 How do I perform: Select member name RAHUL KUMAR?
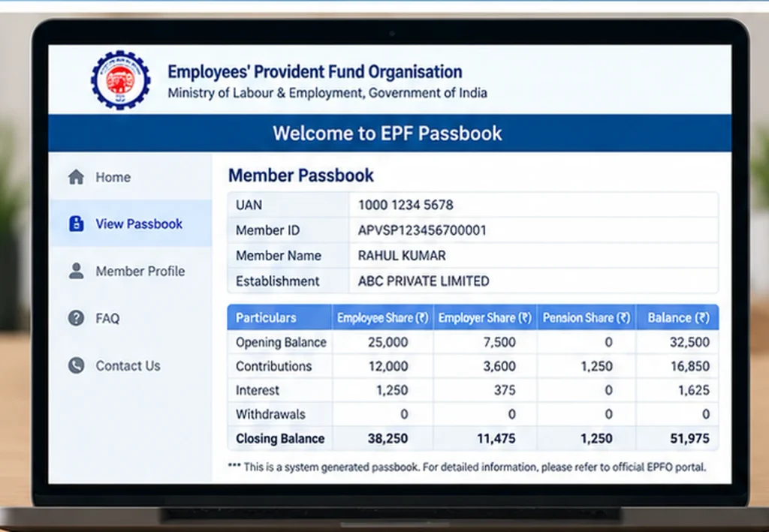402,256
